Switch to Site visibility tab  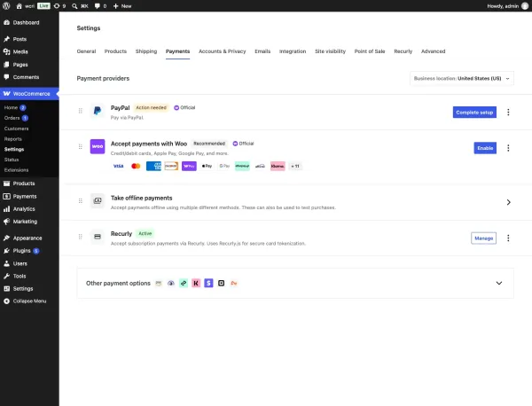click(330, 51)
